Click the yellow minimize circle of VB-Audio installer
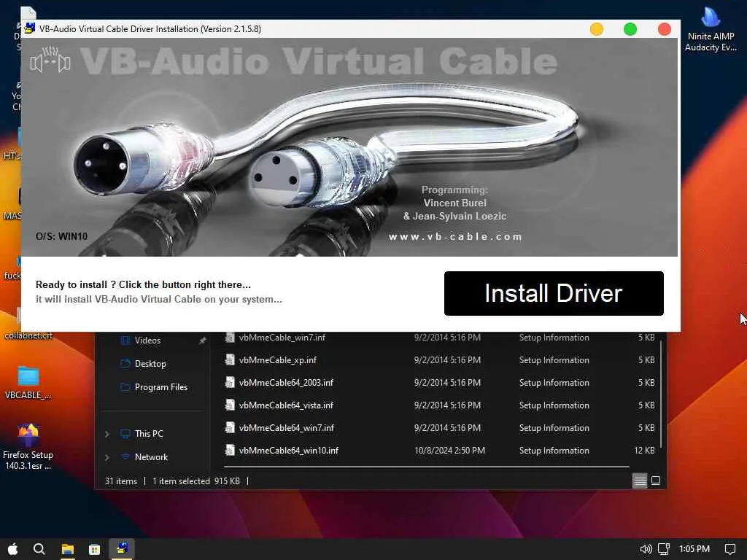747x560 pixels. pos(597,29)
